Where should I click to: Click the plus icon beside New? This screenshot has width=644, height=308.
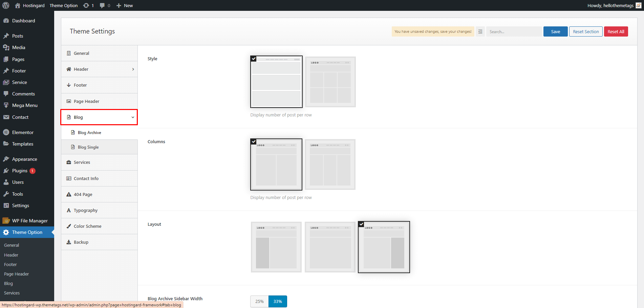click(119, 5)
